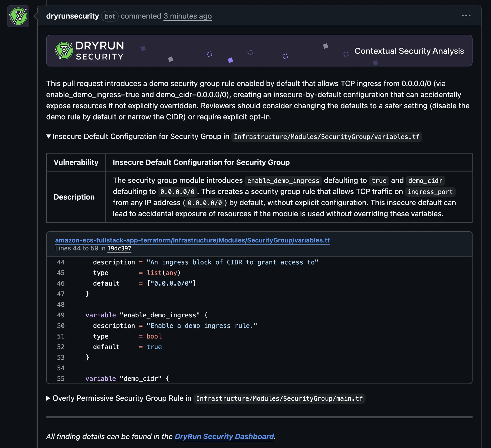Collapse the Insecure Default Configuration section
The height and width of the screenshot is (448, 491).
point(49,136)
